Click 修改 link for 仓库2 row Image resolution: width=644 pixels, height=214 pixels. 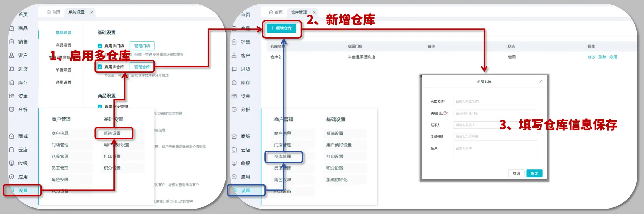coord(592,57)
